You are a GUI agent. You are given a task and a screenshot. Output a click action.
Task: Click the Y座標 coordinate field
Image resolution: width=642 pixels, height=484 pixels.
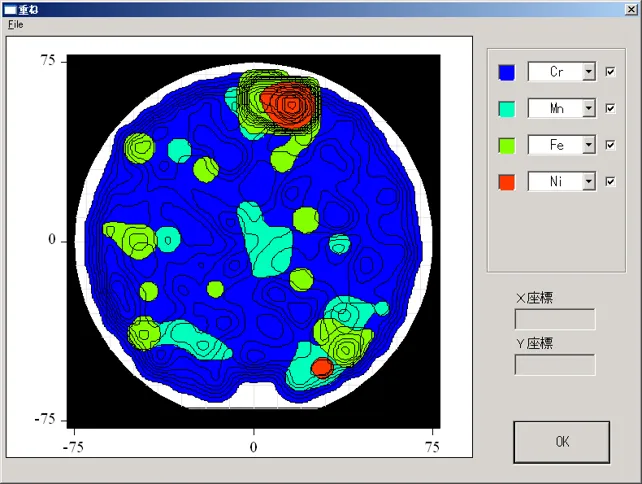(x=554, y=365)
